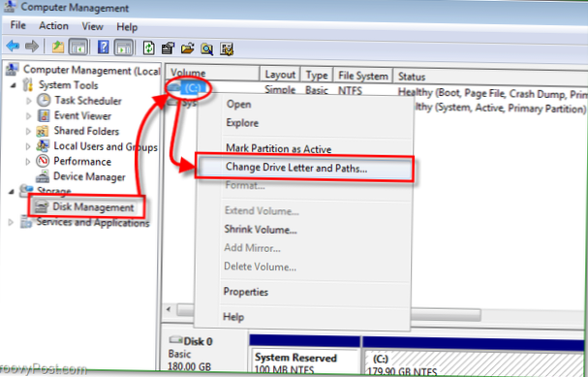Click the System Tools icon
588x377 pixels.
(28, 84)
